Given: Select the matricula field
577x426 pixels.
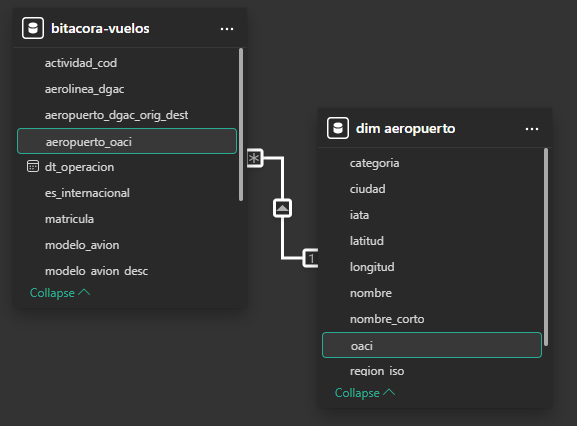Looking at the screenshot, I should tap(127, 219).
